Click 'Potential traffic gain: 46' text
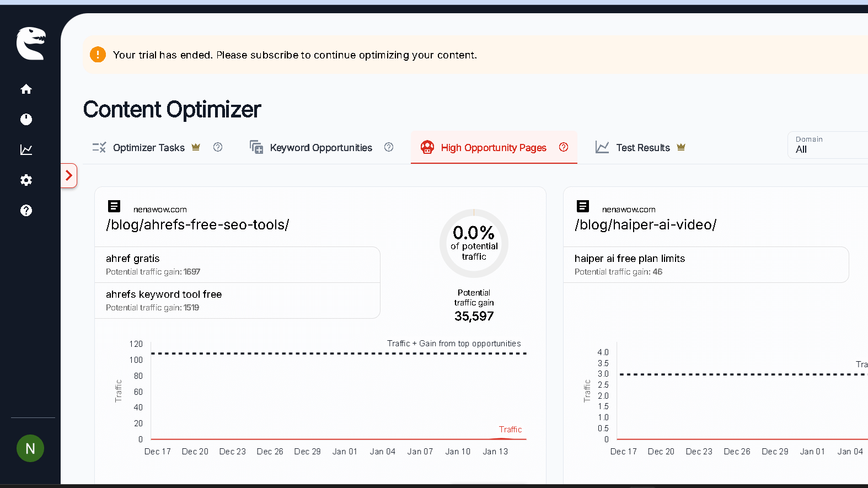Image resolution: width=868 pixels, height=488 pixels. pyautogui.click(x=618, y=272)
